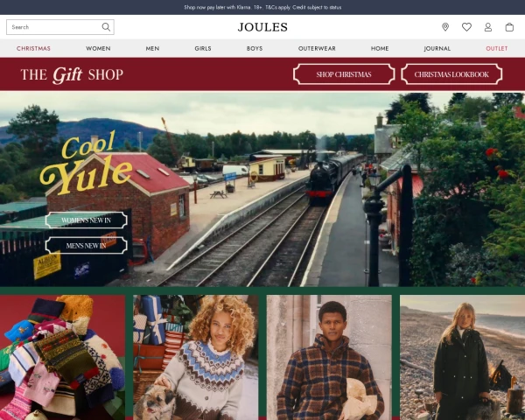
Task: Open the shopping bag icon
Action: click(x=509, y=27)
